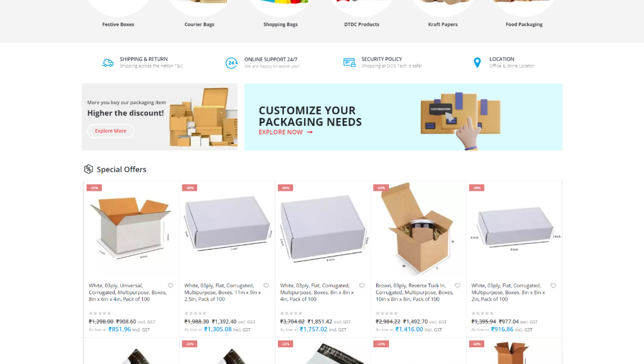644x364 pixels.
Task: Click the Security Policy card icon
Action: tap(349, 62)
